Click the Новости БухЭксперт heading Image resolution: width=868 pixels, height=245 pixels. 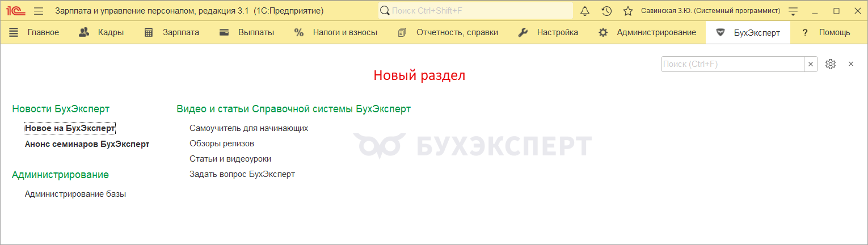click(x=61, y=109)
